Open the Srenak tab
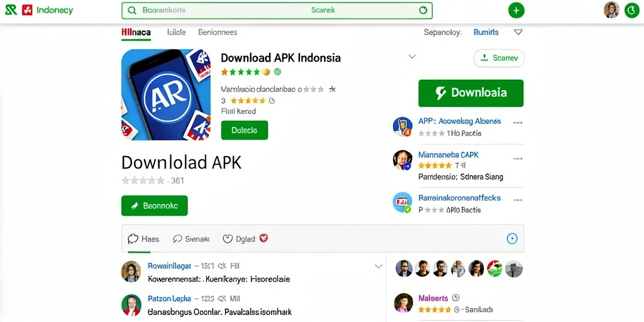The height and width of the screenshot is (322, 644). pyautogui.click(x=191, y=238)
